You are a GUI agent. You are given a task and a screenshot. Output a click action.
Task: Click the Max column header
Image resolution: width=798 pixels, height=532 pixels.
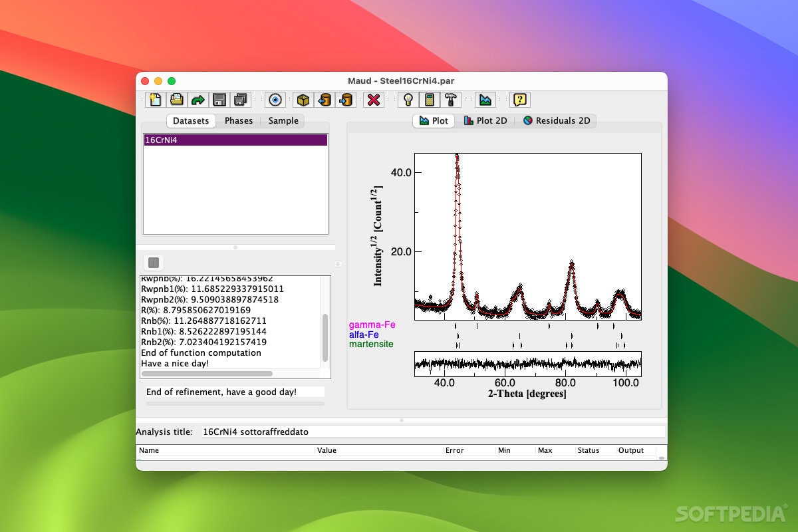555,450
